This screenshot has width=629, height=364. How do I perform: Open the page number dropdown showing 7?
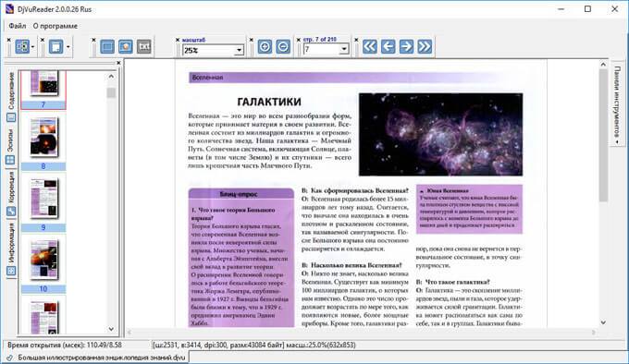pyautogui.click(x=344, y=49)
